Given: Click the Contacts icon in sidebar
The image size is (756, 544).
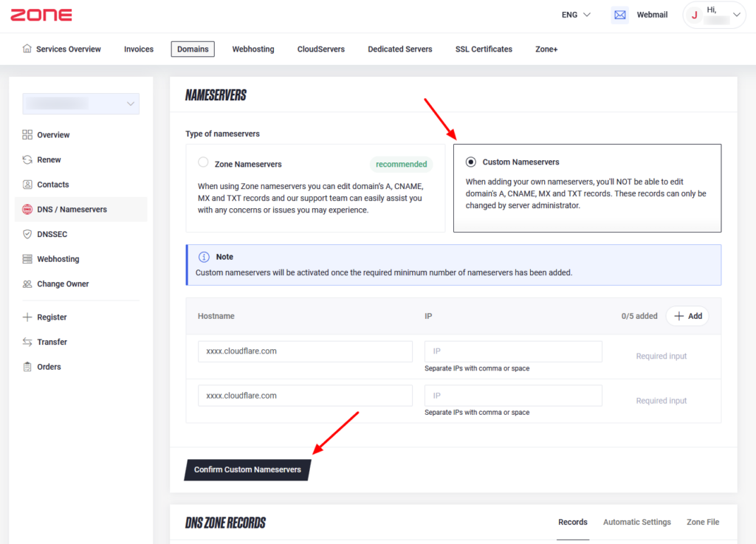Looking at the screenshot, I should pyautogui.click(x=27, y=185).
